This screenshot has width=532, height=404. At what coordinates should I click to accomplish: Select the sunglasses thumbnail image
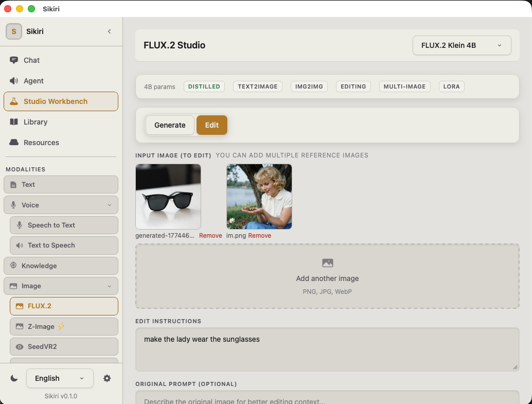(168, 197)
